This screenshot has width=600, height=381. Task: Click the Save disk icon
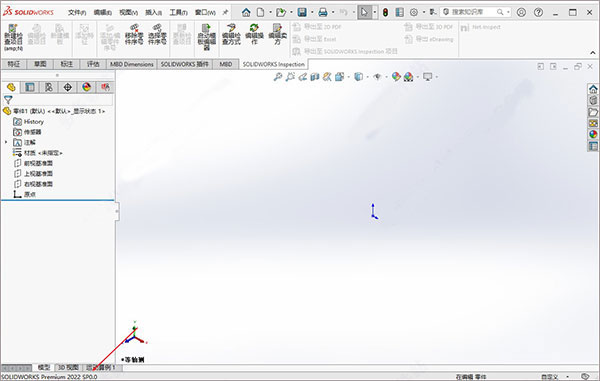coord(302,13)
